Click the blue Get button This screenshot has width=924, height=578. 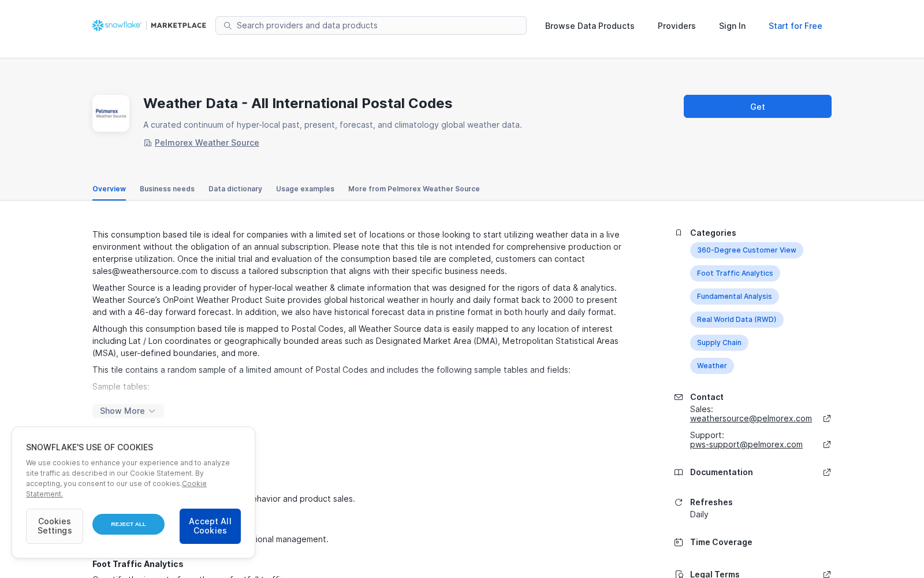758,106
